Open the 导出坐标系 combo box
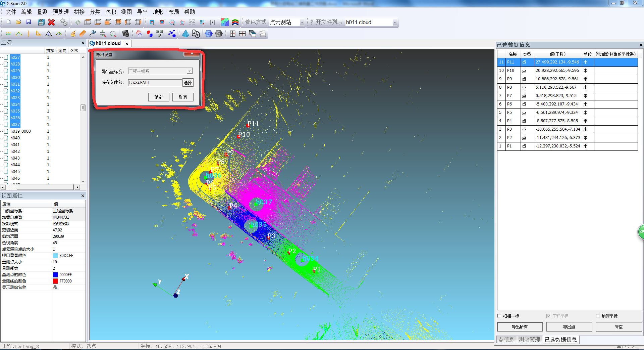The image size is (644, 350). tap(190, 71)
